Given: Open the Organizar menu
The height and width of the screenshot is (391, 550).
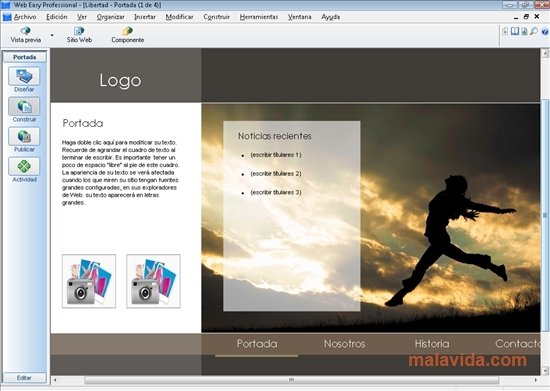Looking at the screenshot, I should [x=110, y=17].
